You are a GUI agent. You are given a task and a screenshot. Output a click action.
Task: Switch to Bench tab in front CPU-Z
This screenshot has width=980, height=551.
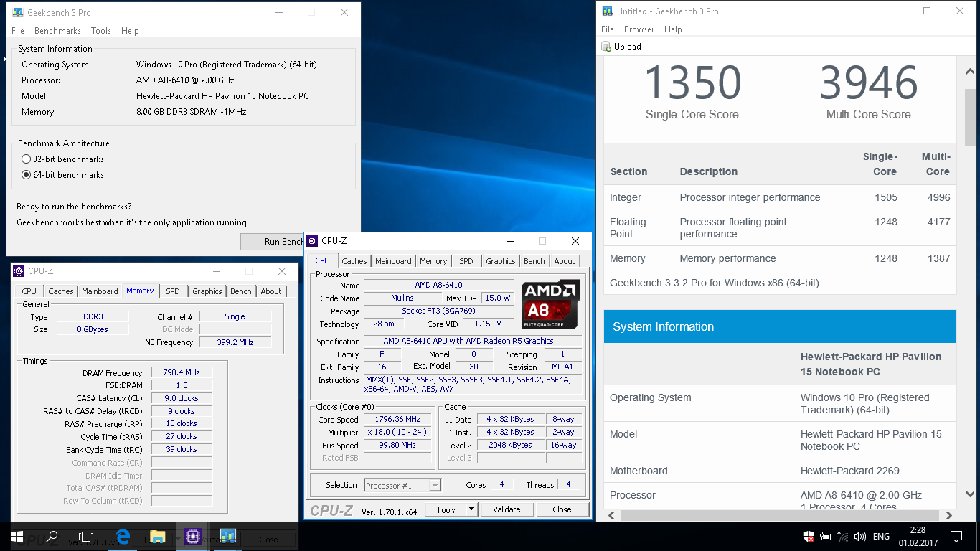pyautogui.click(x=534, y=261)
